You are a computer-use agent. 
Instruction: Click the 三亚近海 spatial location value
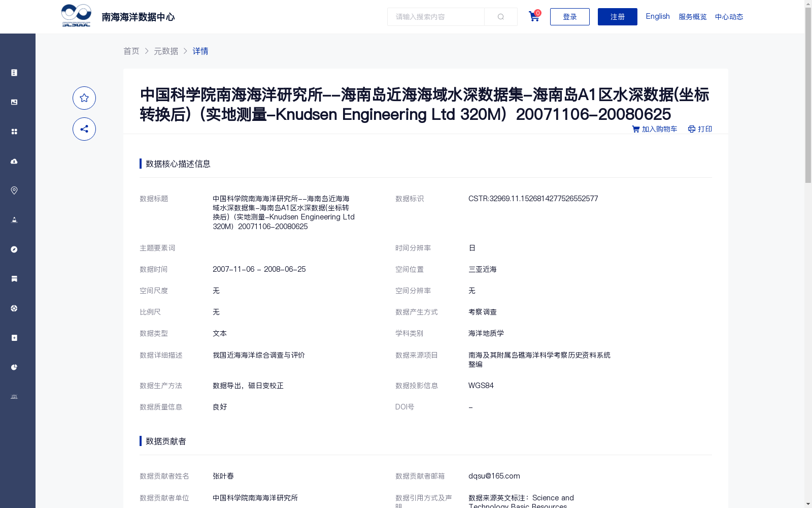[x=483, y=269]
